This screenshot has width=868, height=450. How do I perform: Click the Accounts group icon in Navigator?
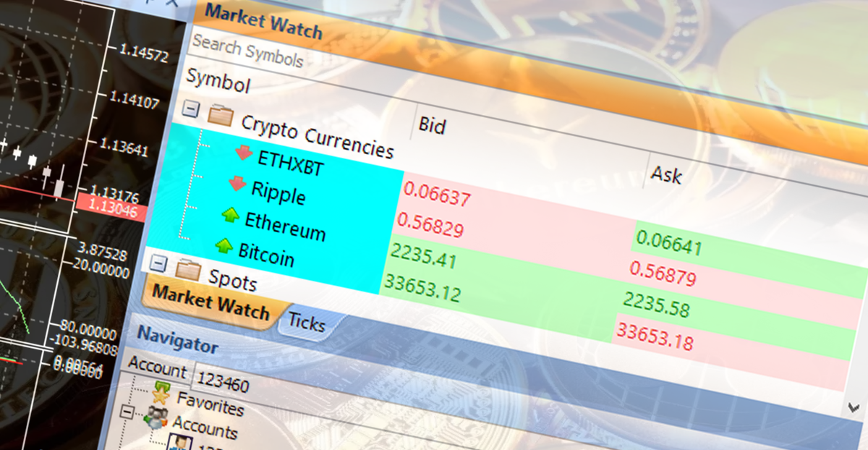point(156,418)
